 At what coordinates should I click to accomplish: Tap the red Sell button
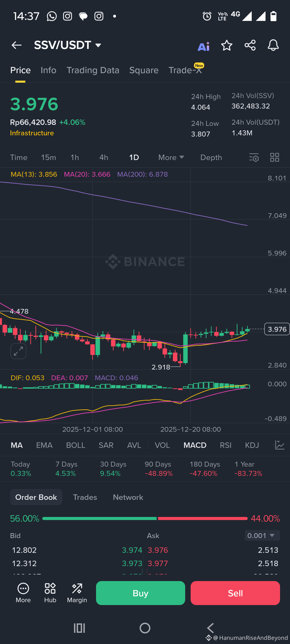coord(235,593)
